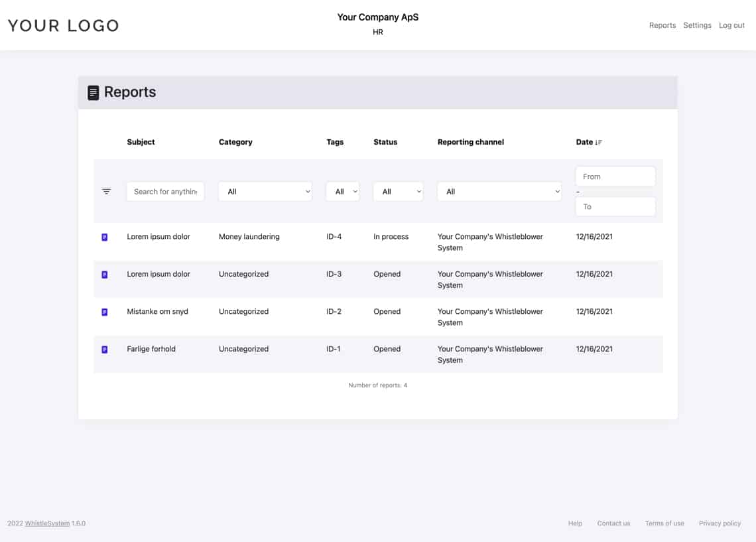Click Uncategorized in the ID-3 row
This screenshot has height=542, width=756.
point(243,274)
